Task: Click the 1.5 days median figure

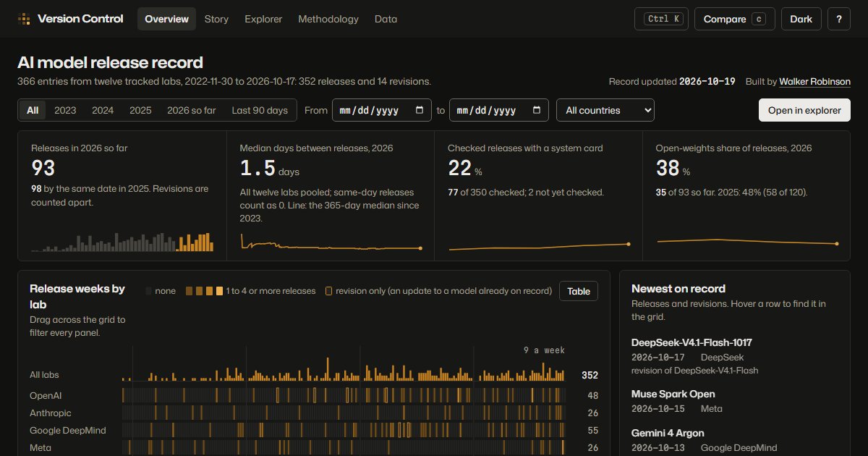Action: tap(258, 168)
